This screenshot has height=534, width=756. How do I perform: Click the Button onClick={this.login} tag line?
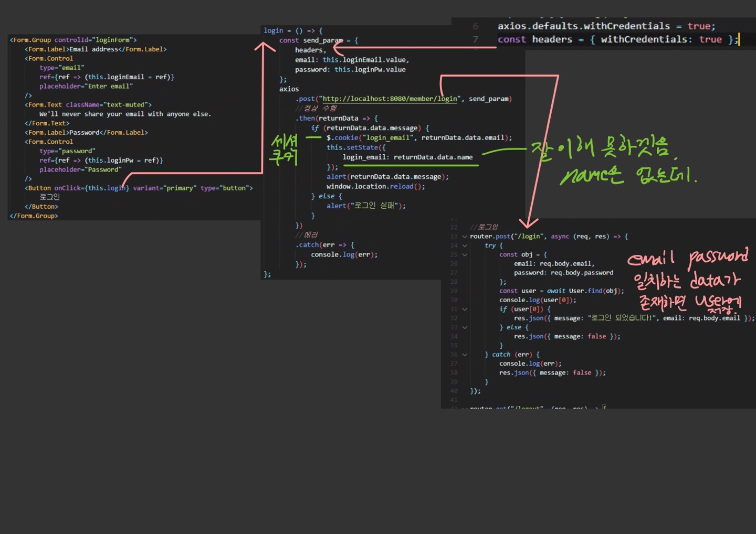[x=139, y=188]
